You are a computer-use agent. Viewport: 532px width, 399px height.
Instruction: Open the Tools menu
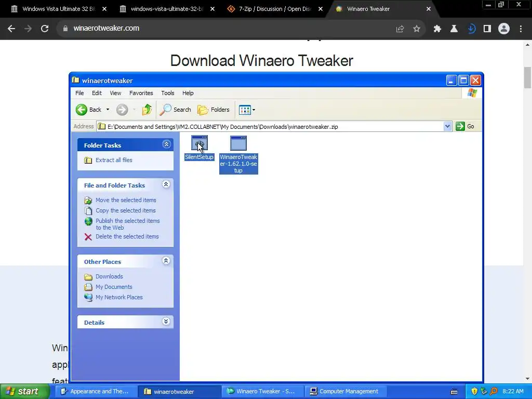168,93
